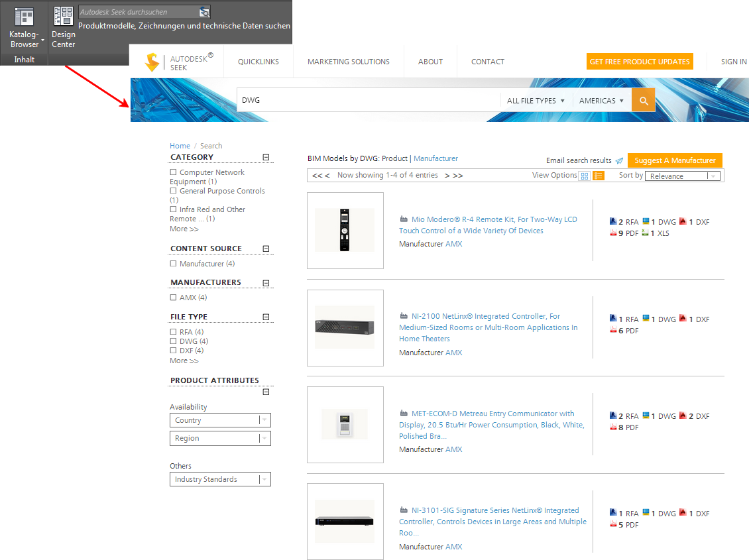Click RFA file icon for Mio Modero R-4
The width and height of the screenshot is (749, 560).
613,221
